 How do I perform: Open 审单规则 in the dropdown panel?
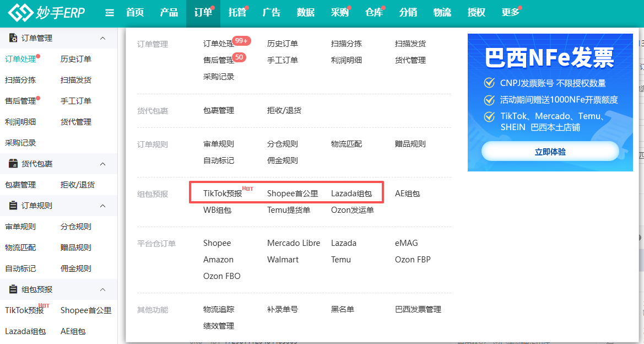pyautogui.click(x=219, y=144)
